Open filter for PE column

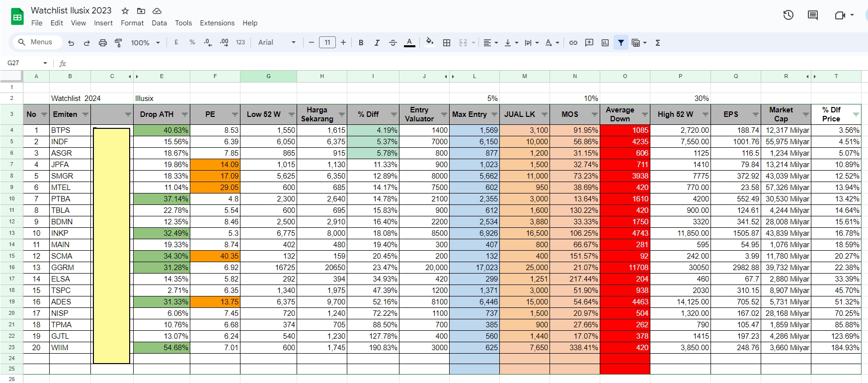click(235, 115)
